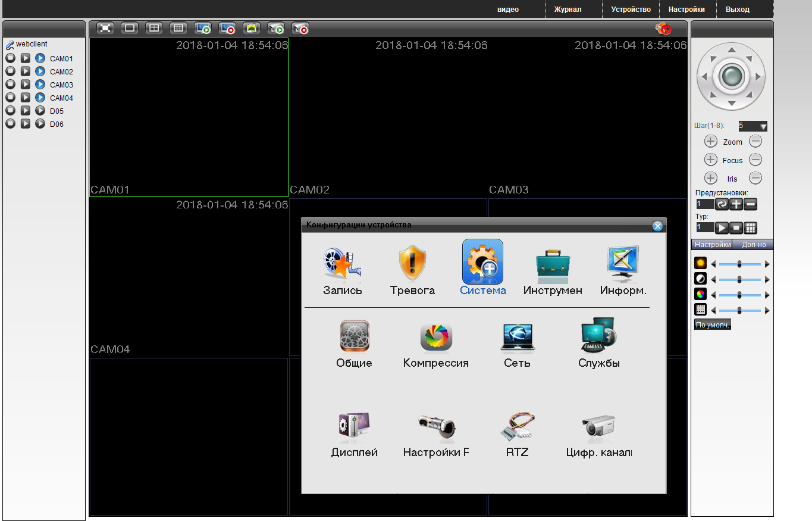Screen dimensions: 812x521
Task: Open the Журнал menu
Action: pyautogui.click(x=568, y=10)
